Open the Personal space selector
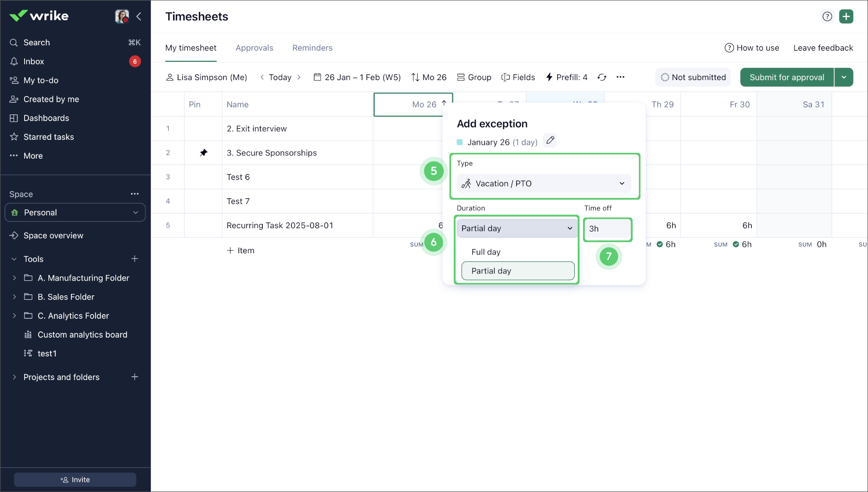This screenshot has height=492, width=868. (75, 213)
